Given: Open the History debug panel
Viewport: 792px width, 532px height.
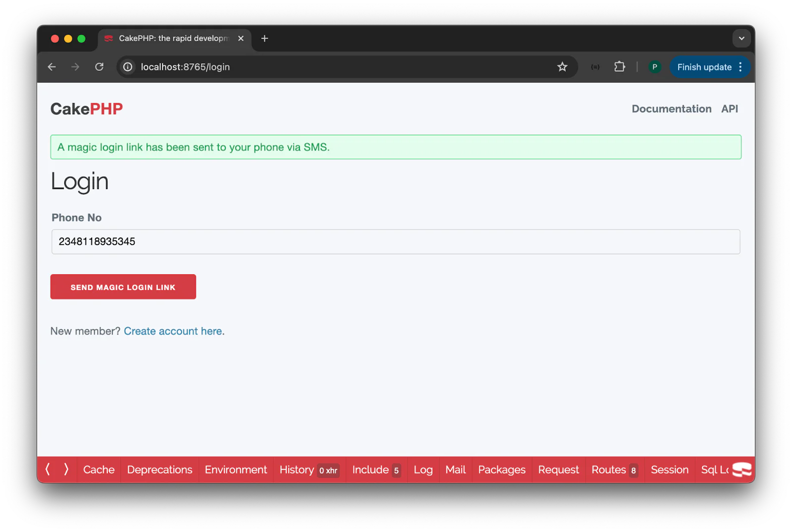Looking at the screenshot, I should [x=309, y=470].
